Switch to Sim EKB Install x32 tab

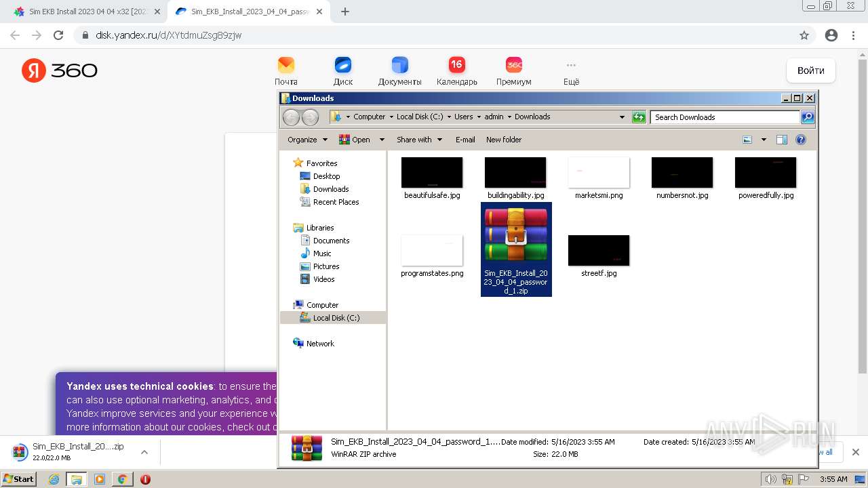pos(87,12)
